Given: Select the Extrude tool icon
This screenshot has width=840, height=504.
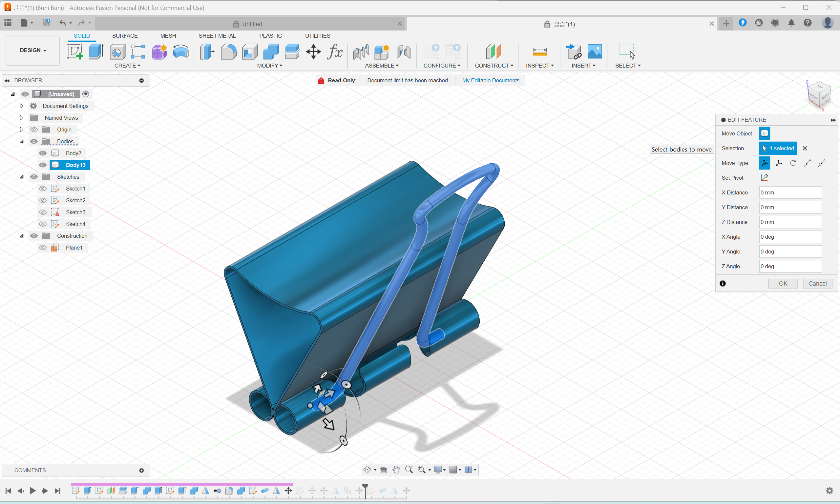Looking at the screenshot, I should pyautogui.click(x=96, y=51).
